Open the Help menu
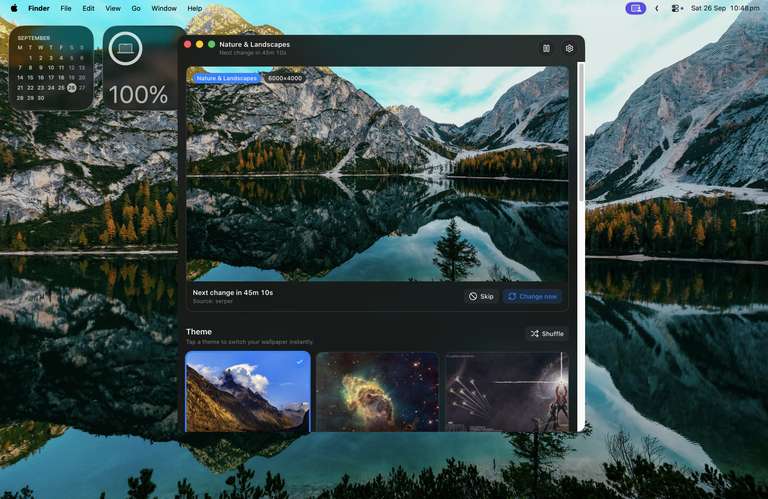Viewport: 768px width, 499px height. pyautogui.click(x=194, y=8)
